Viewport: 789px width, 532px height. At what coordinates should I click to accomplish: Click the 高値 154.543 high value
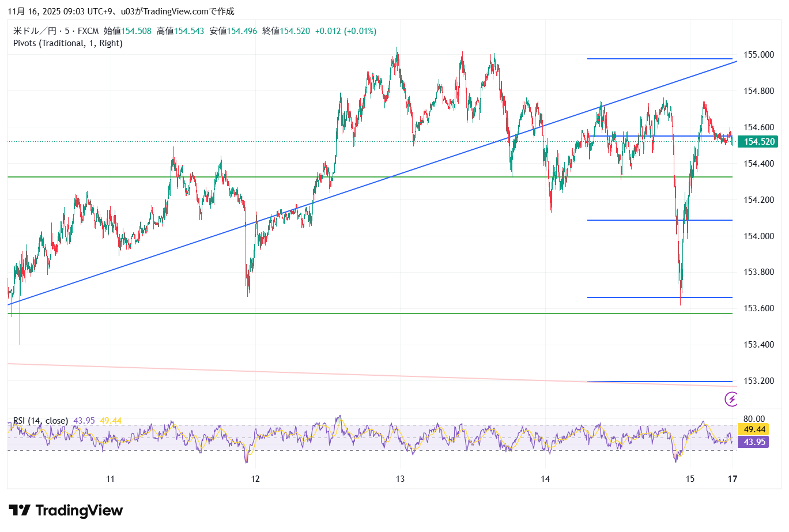180,31
